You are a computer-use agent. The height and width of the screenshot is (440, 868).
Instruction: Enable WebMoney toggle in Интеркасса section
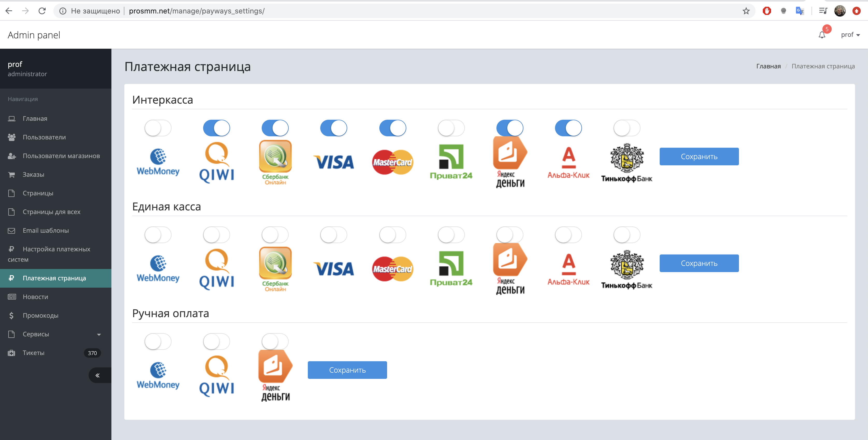click(158, 128)
